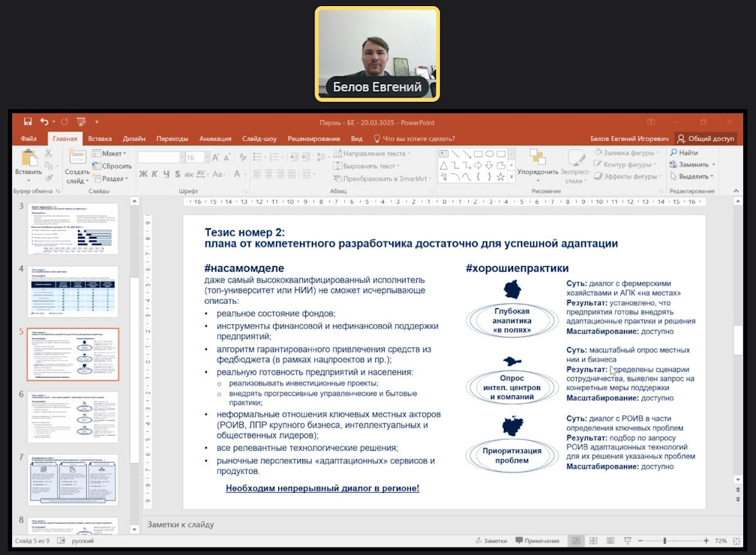
Task: Click Заметки notes button in status bar
Action: coord(490,541)
